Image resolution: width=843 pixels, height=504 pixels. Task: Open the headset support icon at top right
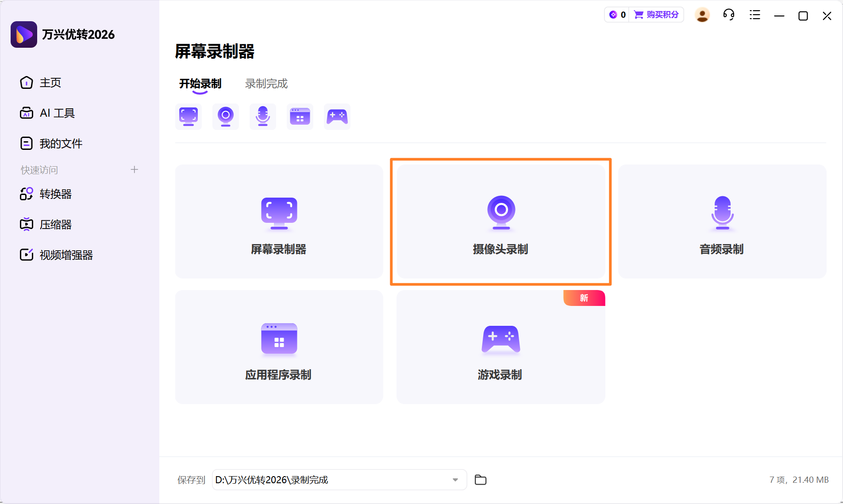click(728, 15)
